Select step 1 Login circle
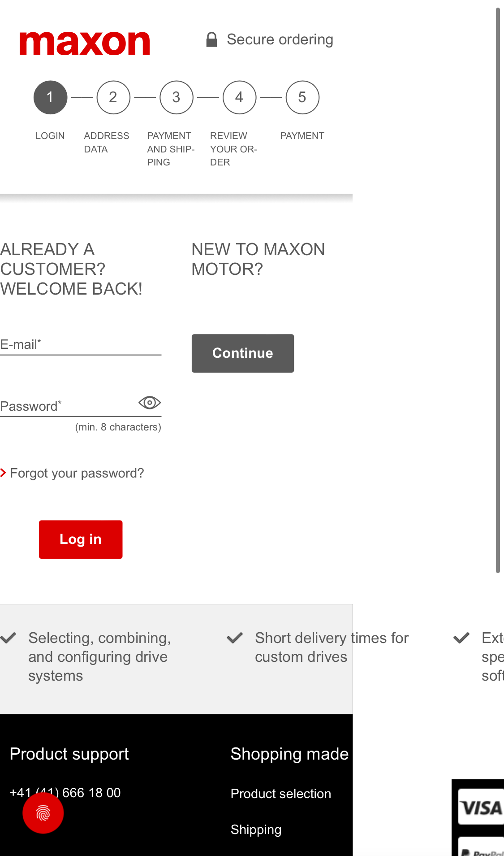 [x=50, y=97]
